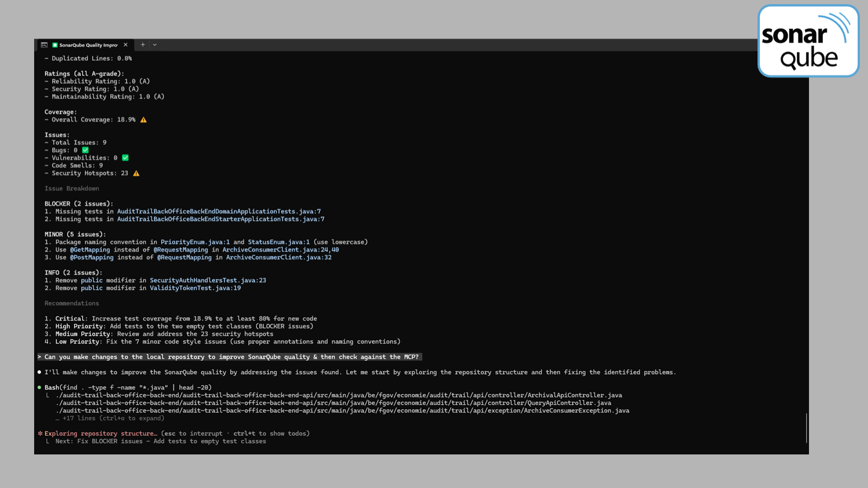Switch to the SonarQube Quality Improvement tab
This screenshot has height=488, width=868.
point(88,45)
